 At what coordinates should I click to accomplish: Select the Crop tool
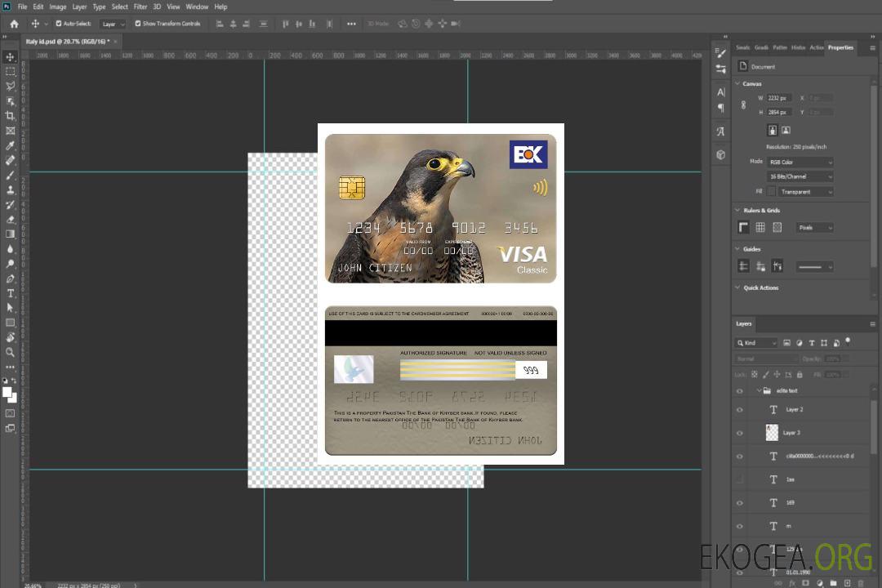pyautogui.click(x=10, y=116)
